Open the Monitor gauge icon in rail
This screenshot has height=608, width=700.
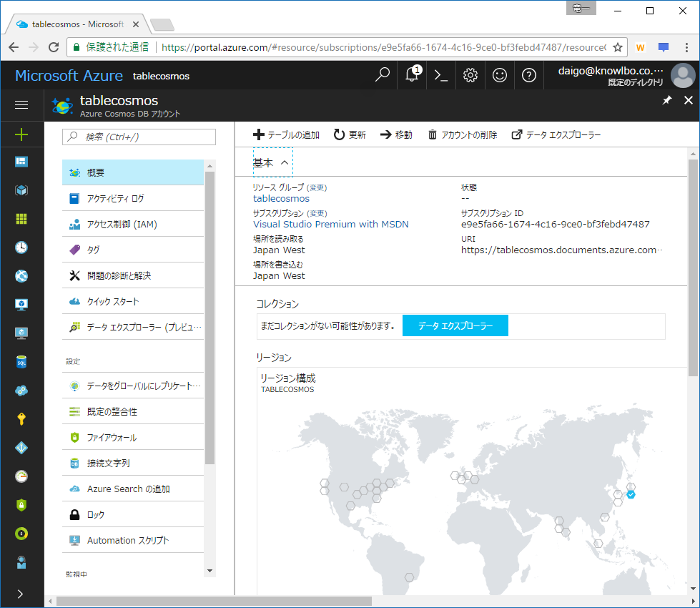21,476
